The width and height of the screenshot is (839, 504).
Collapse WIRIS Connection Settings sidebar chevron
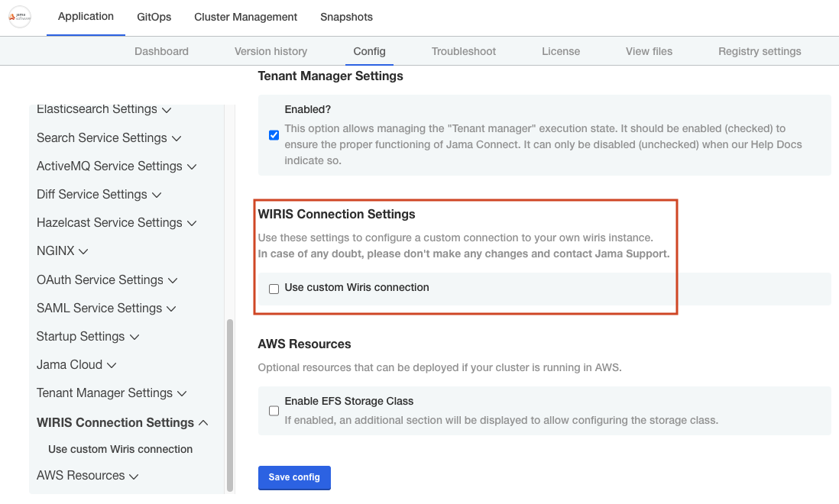coord(203,423)
